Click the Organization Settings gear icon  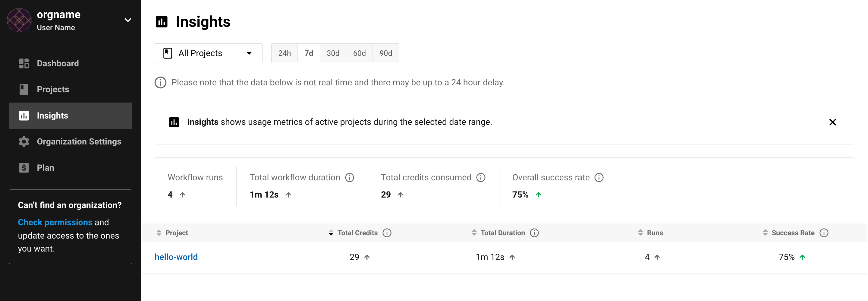(24, 141)
